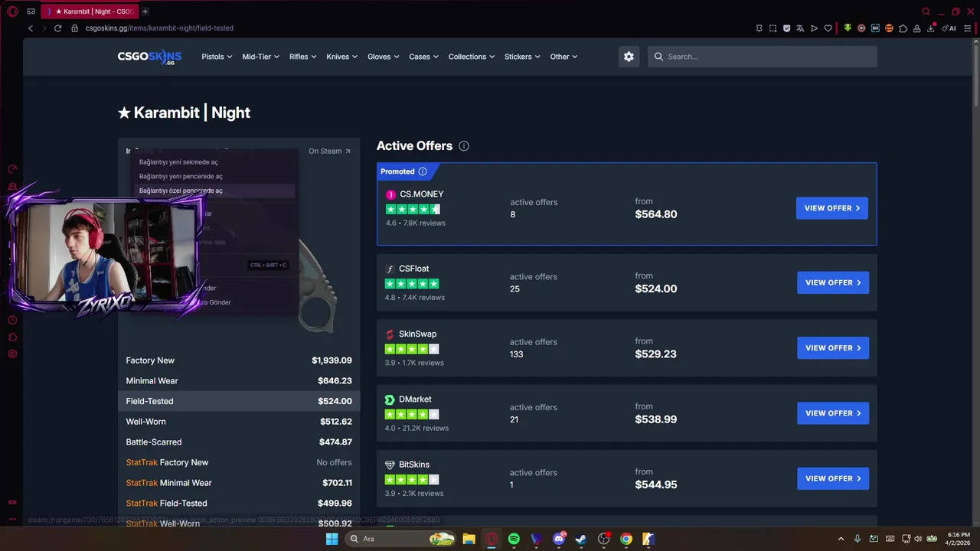980x551 pixels.
Task: Open the browser downloads icon
Action: 931,28
